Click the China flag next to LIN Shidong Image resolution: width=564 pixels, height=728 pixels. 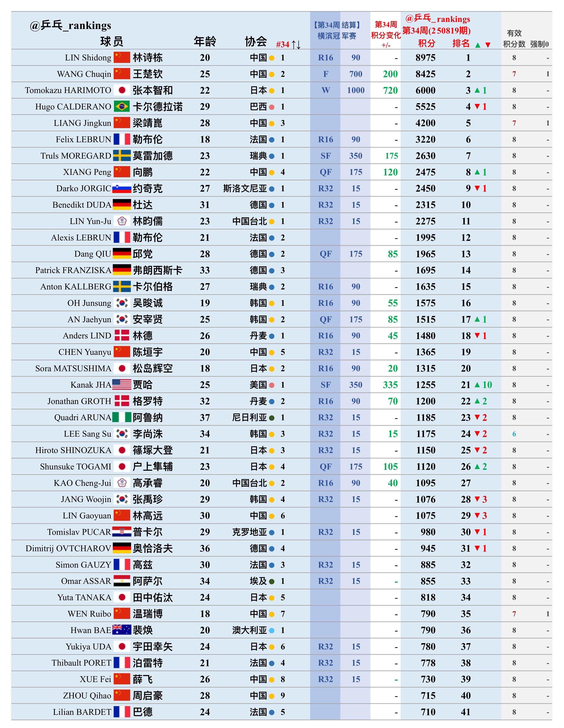point(122,58)
